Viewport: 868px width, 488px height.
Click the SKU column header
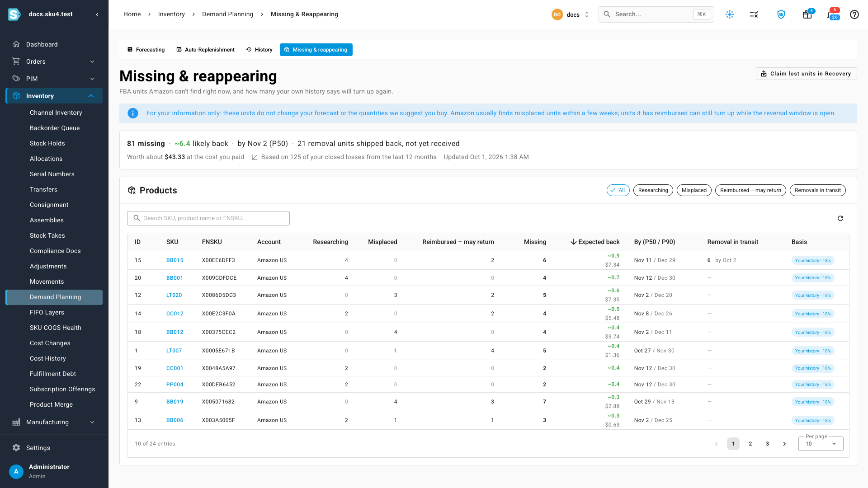coord(172,242)
